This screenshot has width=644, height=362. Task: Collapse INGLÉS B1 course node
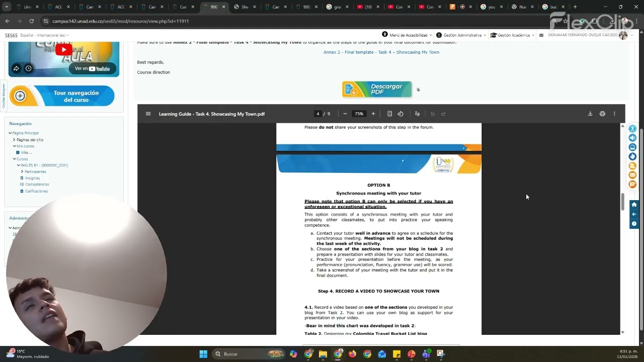click(18, 165)
